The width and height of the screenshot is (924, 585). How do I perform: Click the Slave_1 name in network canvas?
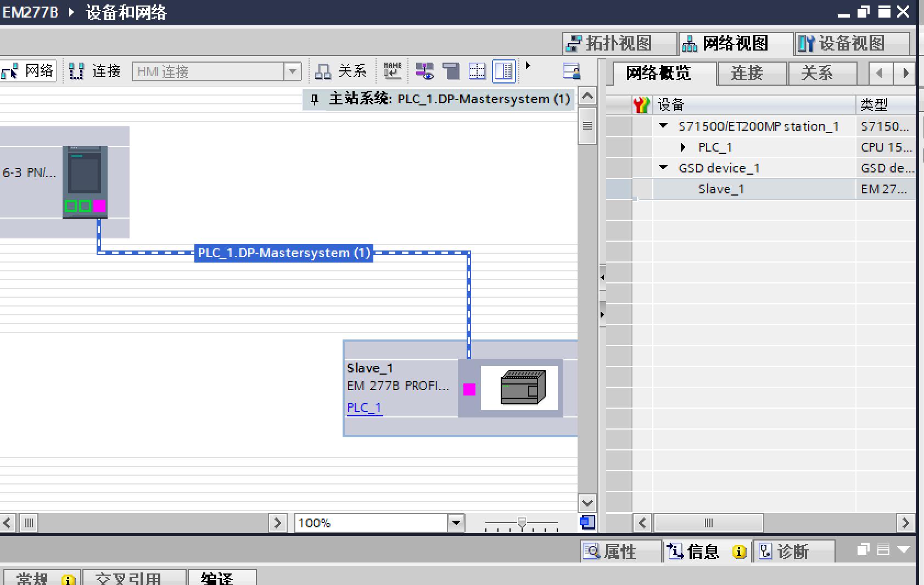370,368
